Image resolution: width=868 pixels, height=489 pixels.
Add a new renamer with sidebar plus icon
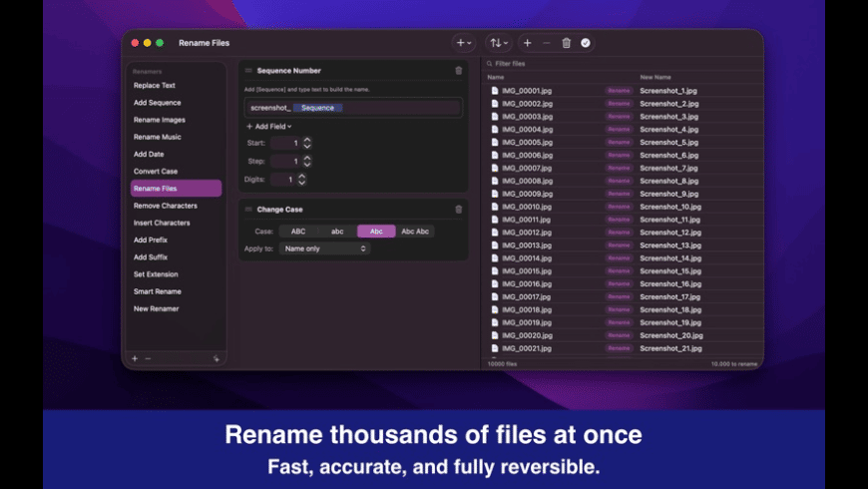point(135,358)
